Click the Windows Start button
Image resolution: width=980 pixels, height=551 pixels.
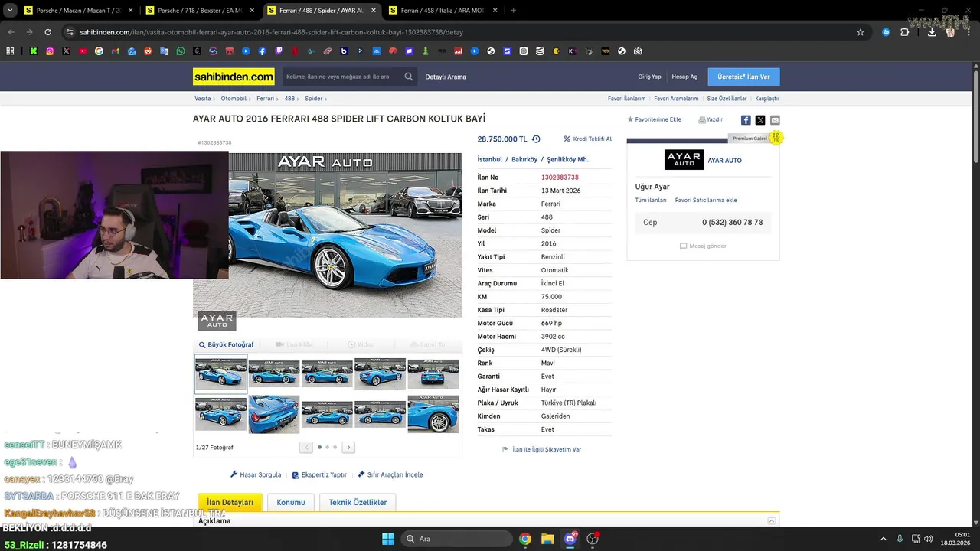click(388, 539)
